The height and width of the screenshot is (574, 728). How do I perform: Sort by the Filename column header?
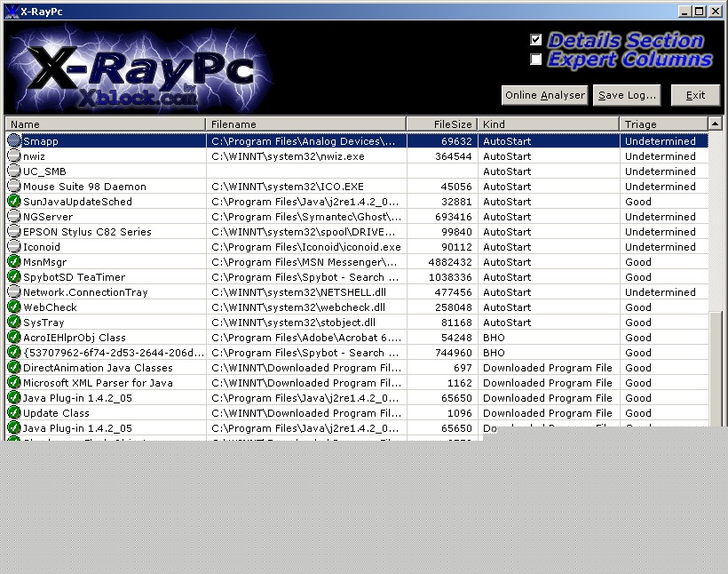(306, 124)
